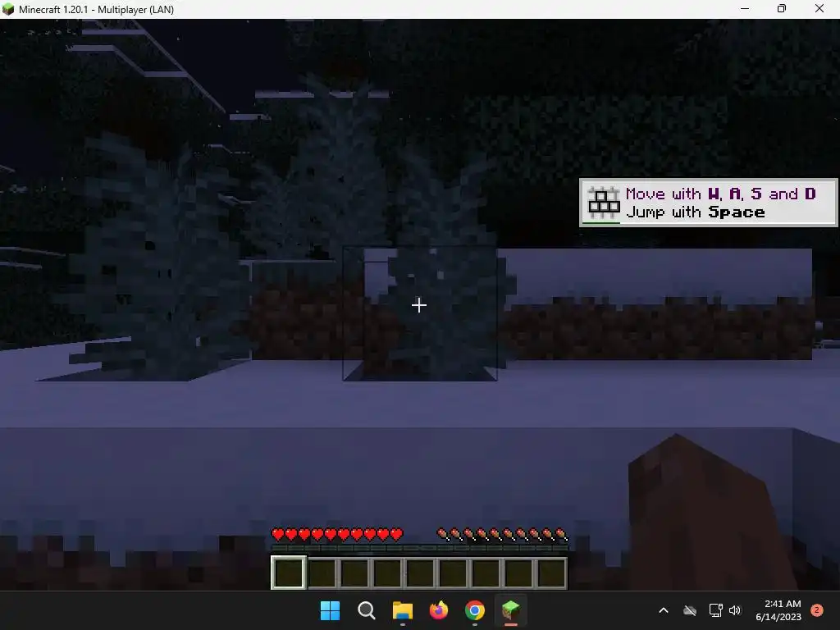840x630 pixels.
Task: Click the leftmost drumstick in hunger bar
Action: click(442, 534)
